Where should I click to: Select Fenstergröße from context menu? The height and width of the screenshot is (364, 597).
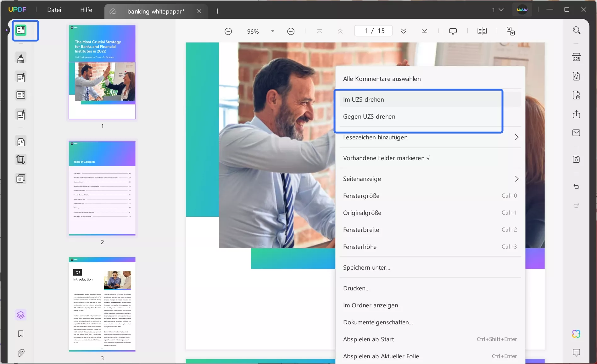pos(430,196)
